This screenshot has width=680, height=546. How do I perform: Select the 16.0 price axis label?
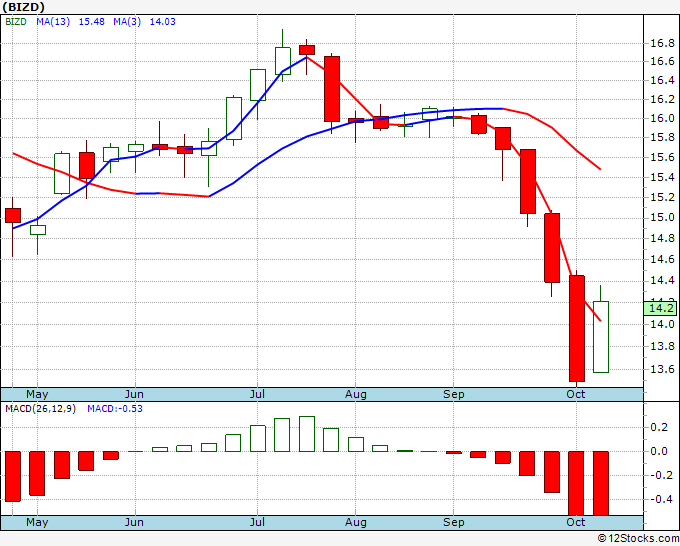point(662,118)
